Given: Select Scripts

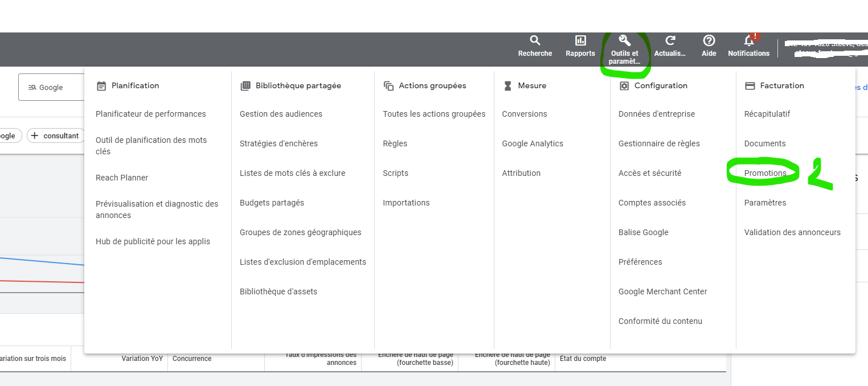Looking at the screenshot, I should coord(395,173).
